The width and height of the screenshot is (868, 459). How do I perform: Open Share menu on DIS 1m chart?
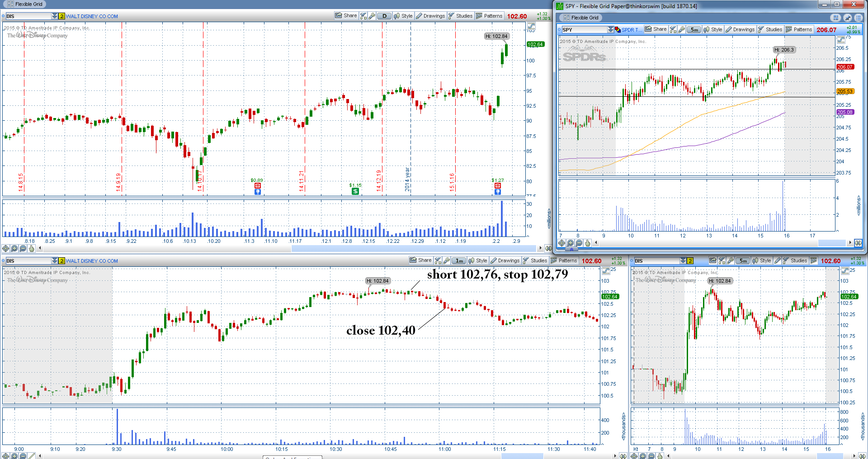pyautogui.click(x=420, y=260)
